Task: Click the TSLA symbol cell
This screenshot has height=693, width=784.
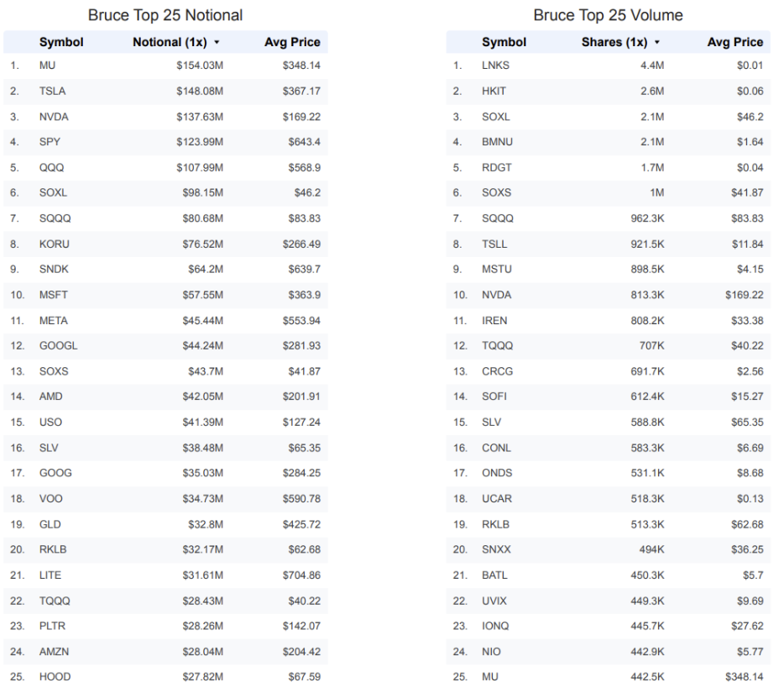Action: pyautogui.click(x=53, y=91)
